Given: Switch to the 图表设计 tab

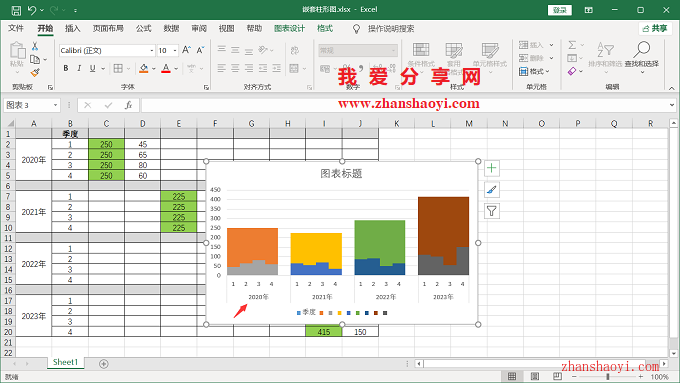Looking at the screenshot, I should coord(289,29).
